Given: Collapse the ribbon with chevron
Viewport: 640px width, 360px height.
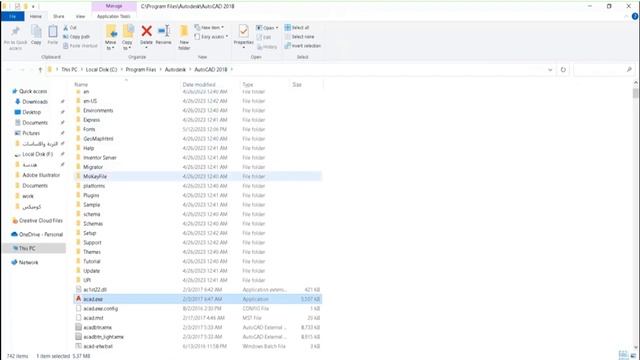Looking at the screenshot, I should (x=626, y=16).
